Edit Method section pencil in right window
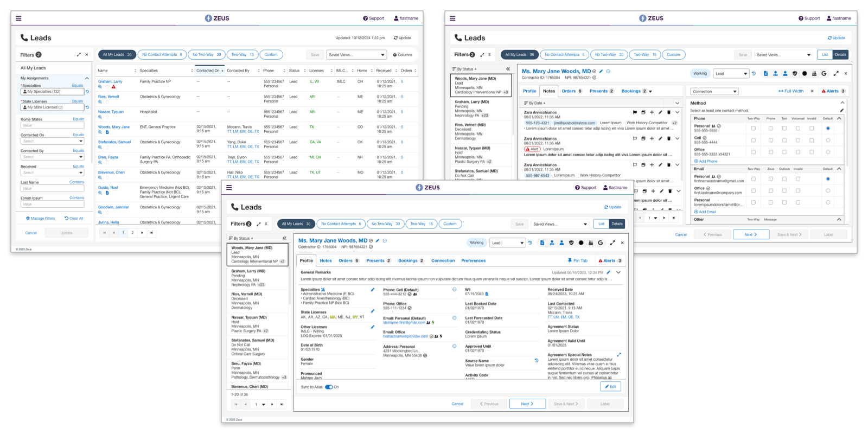The height and width of the screenshot is (434, 868). pyautogui.click(x=842, y=111)
